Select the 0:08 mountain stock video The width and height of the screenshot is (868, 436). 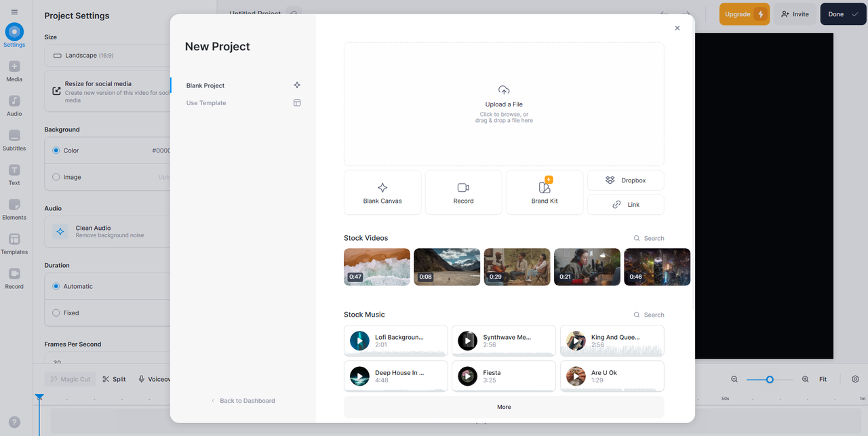[x=447, y=266]
